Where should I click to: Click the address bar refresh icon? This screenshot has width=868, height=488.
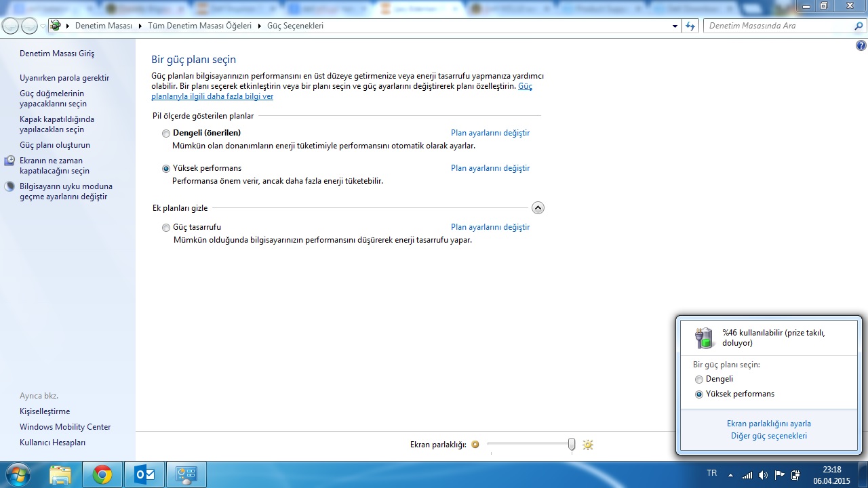tap(690, 26)
